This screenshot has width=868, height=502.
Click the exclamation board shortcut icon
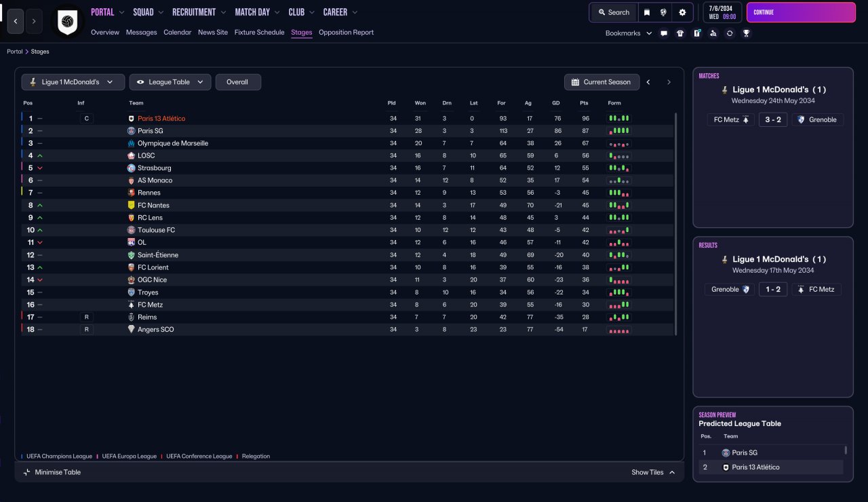click(x=696, y=33)
